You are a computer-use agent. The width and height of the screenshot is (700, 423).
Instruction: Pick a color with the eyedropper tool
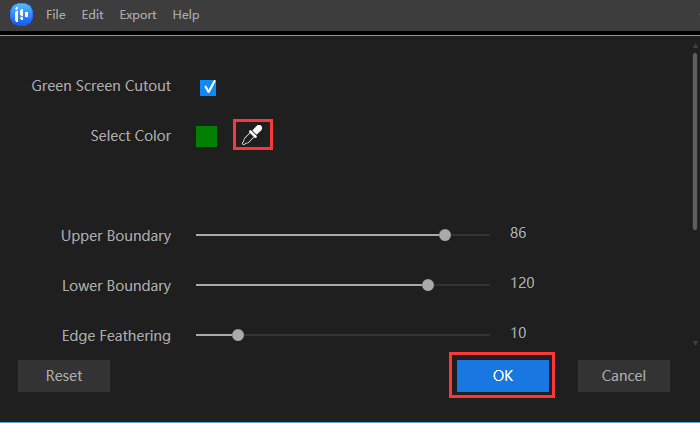coord(252,135)
